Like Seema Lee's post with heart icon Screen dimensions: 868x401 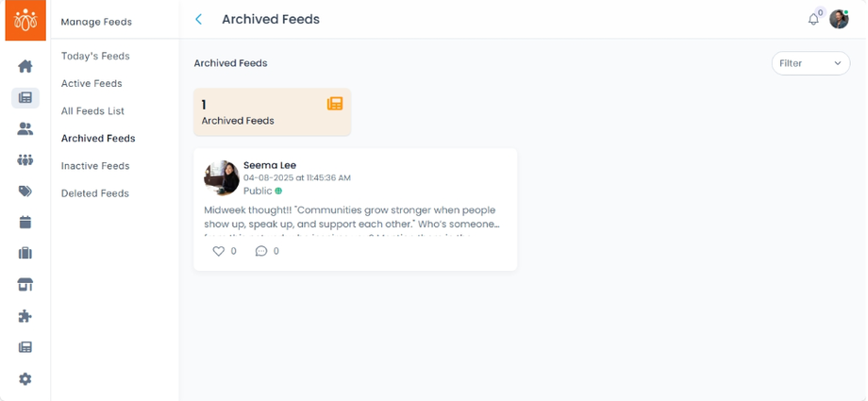[x=219, y=251]
